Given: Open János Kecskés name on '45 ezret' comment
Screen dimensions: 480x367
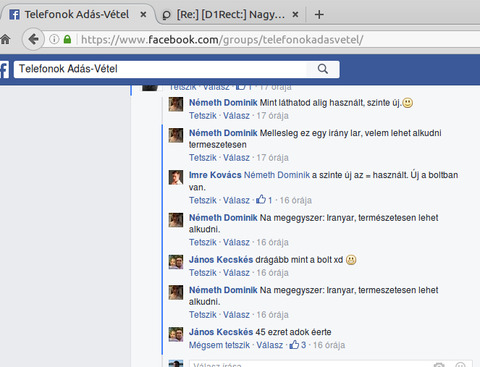Looking at the screenshot, I should tap(221, 332).
